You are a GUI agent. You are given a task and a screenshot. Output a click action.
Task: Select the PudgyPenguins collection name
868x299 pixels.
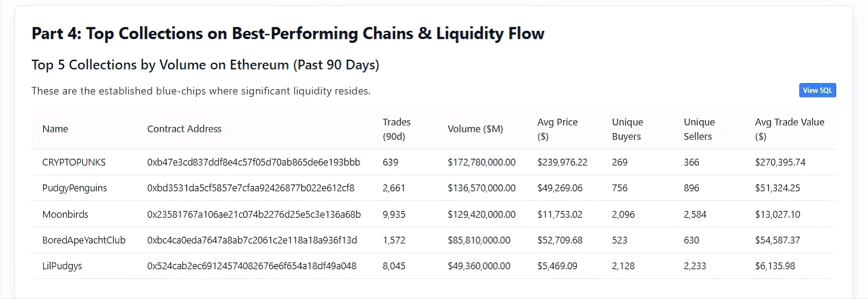click(74, 188)
